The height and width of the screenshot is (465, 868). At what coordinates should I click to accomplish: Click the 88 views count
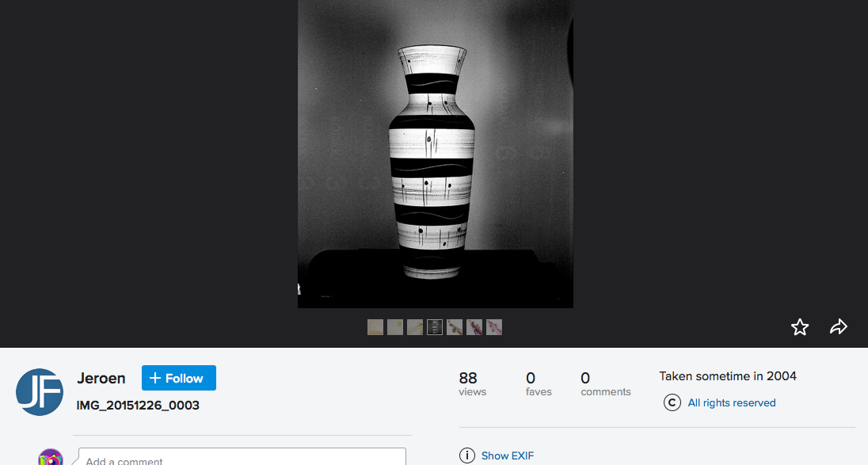[472, 383]
